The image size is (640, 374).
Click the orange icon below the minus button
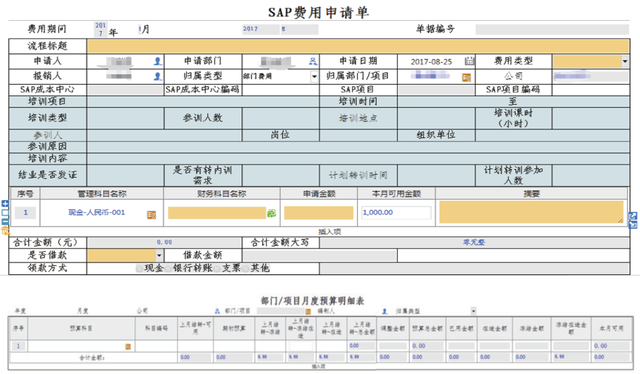[x=5, y=231]
